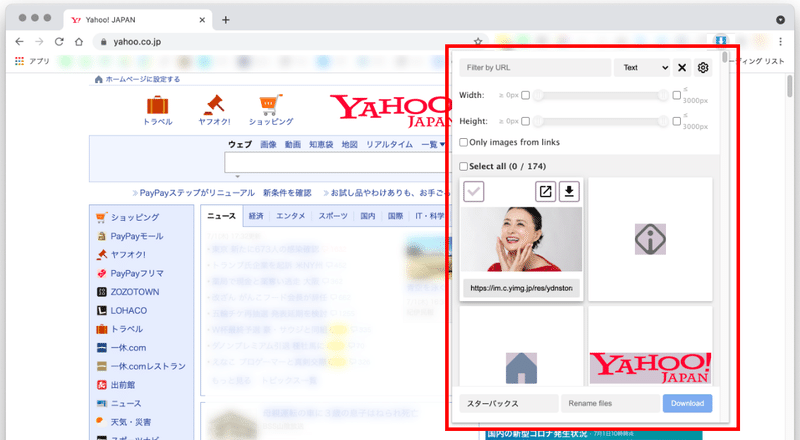Click the スターバックス subfolder field
This screenshot has width=800, height=440.
[509, 403]
